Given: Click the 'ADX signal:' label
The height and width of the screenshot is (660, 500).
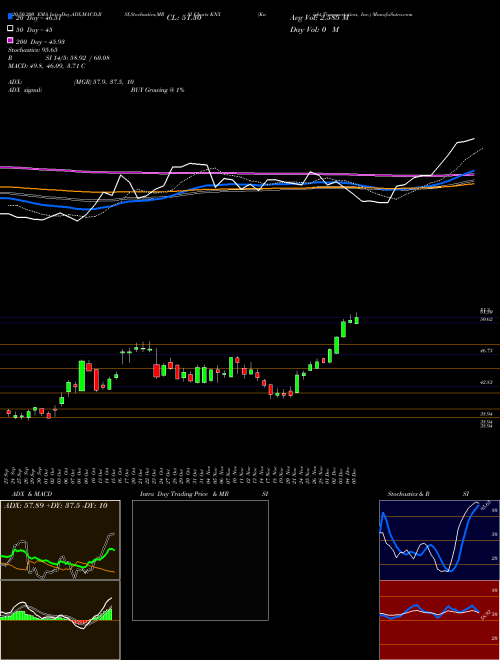Looking at the screenshot, I should [x=24, y=90].
